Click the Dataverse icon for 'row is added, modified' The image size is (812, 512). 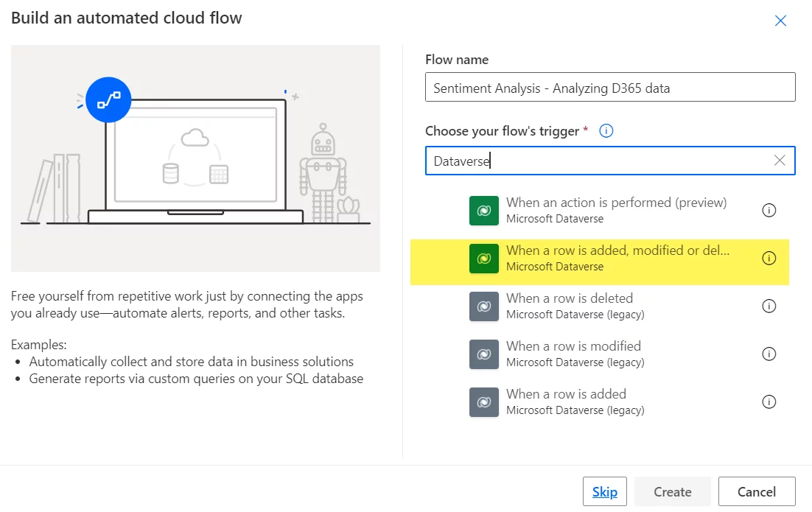(483, 259)
